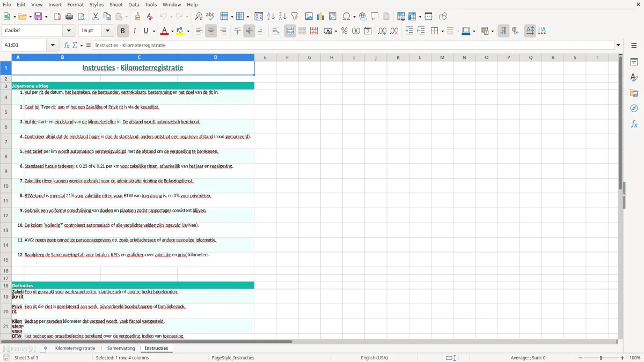
Task: Click zoom out minus button
Action: coord(579,358)
